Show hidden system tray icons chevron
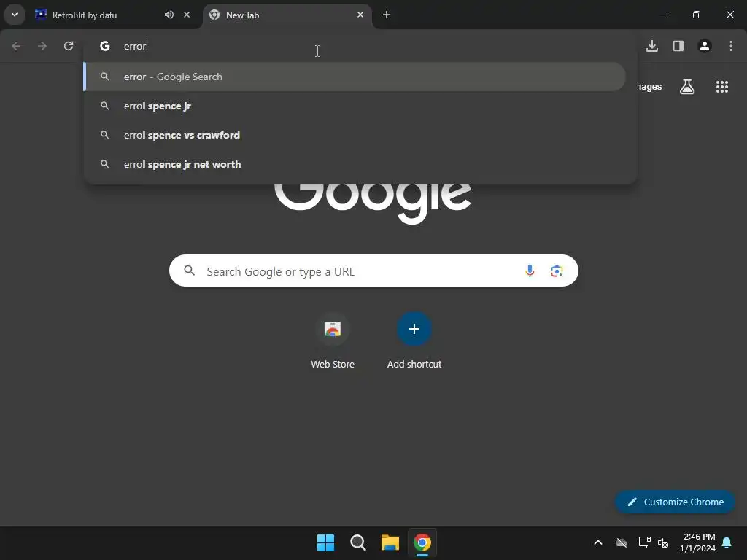Viewport: 747px width, 560px height. pyautogui.click(x=598, y=542)
